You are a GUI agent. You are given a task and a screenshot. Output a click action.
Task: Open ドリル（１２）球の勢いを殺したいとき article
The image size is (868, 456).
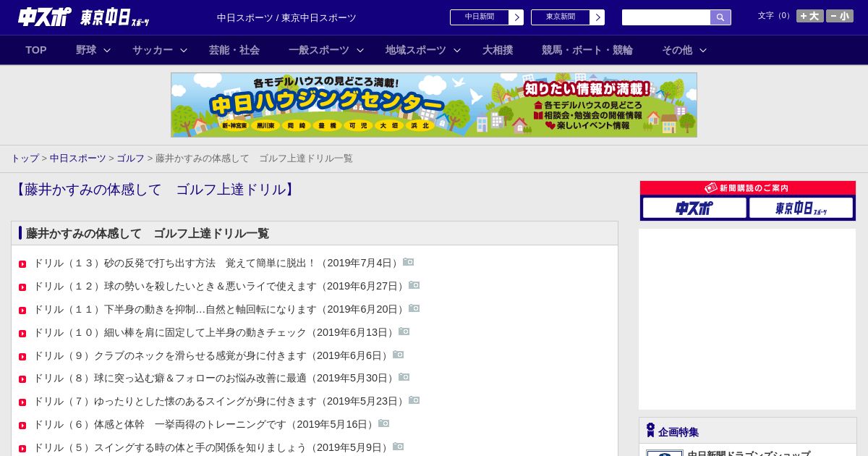click(x=220, y=286)
